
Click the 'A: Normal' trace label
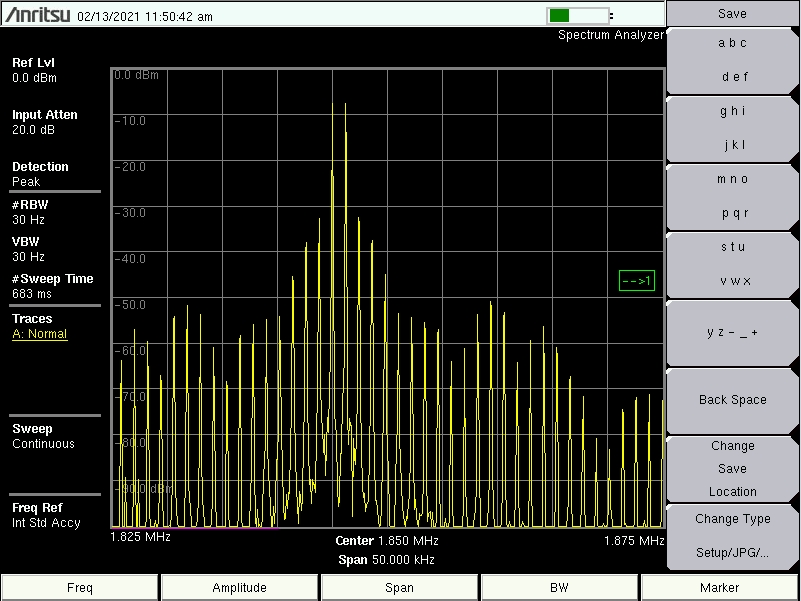[x=40, y=334]
